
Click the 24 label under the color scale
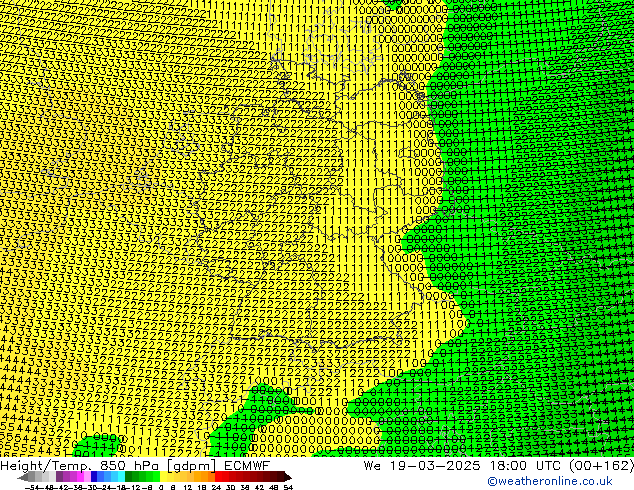216,488
